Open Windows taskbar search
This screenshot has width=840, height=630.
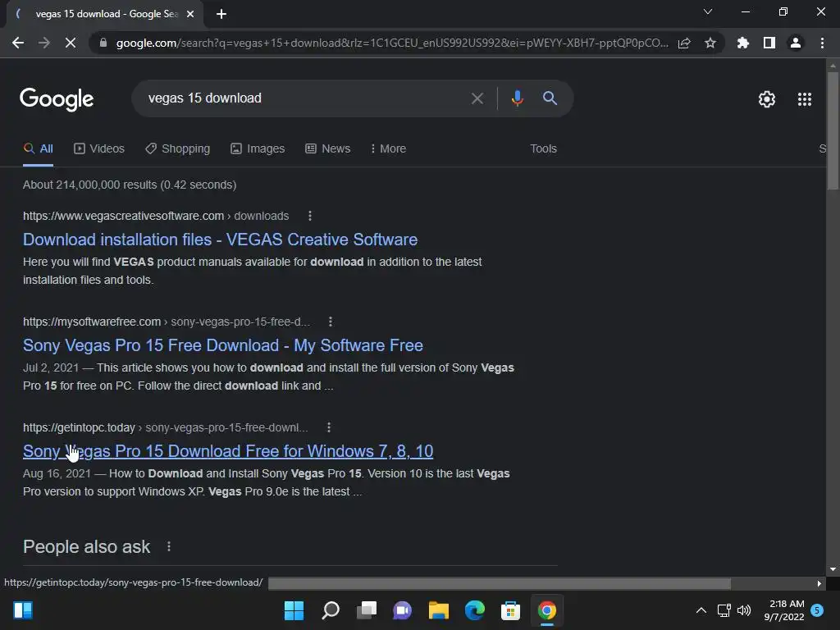pos(331,610)
